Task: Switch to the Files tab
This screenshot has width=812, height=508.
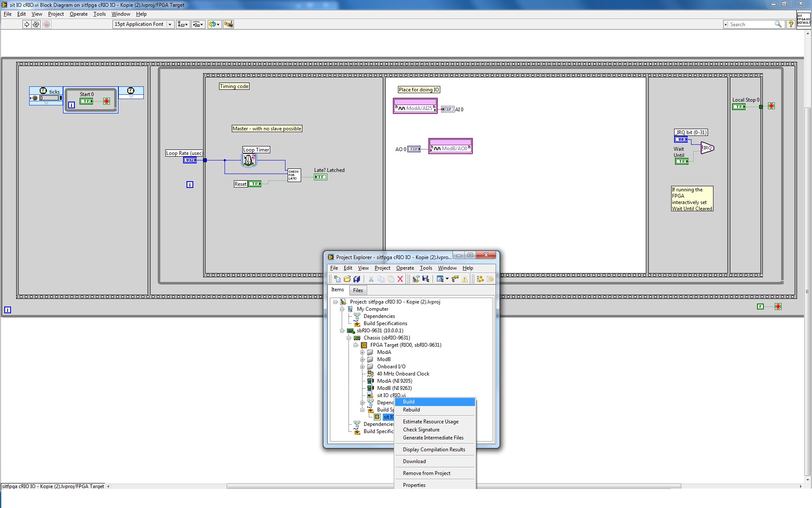Action: [358, 290]
